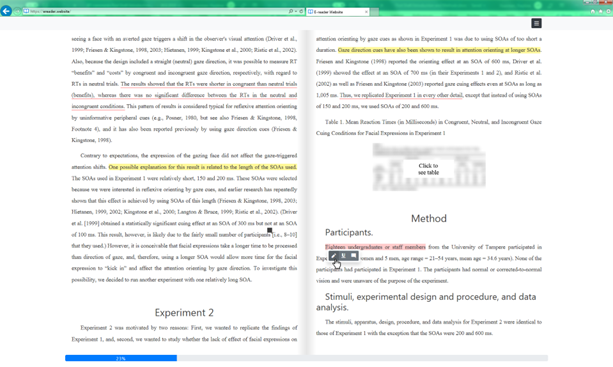Click the search magnifier in address bar
The width and height of the screenshot is (613, 367).
[291, 11]
